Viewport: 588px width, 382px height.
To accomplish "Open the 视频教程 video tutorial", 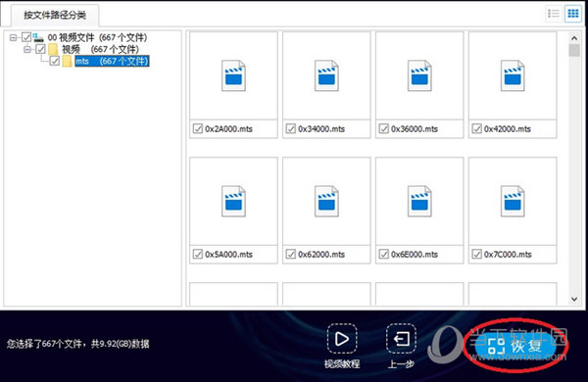I will point(342,339).
